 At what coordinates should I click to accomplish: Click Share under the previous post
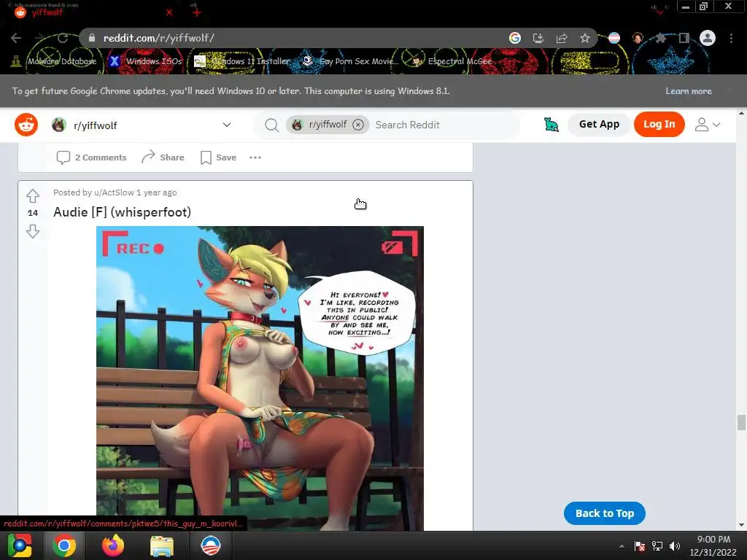click(x=163, y=157)
